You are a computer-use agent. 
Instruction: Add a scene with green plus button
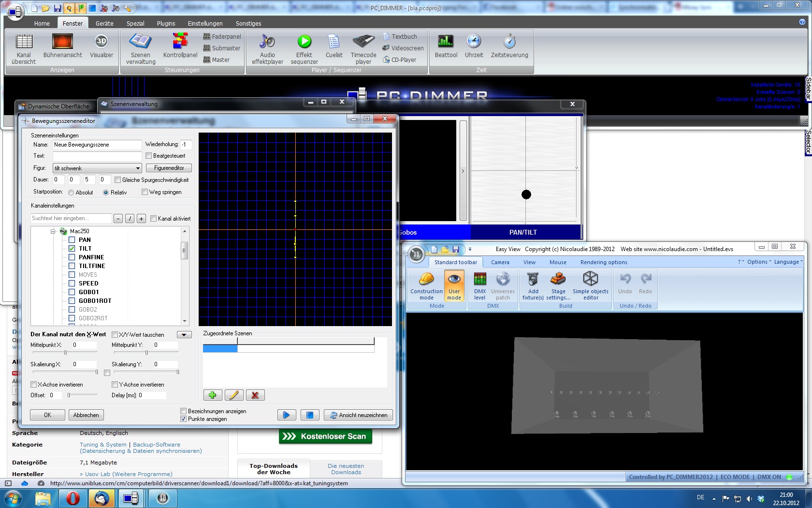[213, 395]
